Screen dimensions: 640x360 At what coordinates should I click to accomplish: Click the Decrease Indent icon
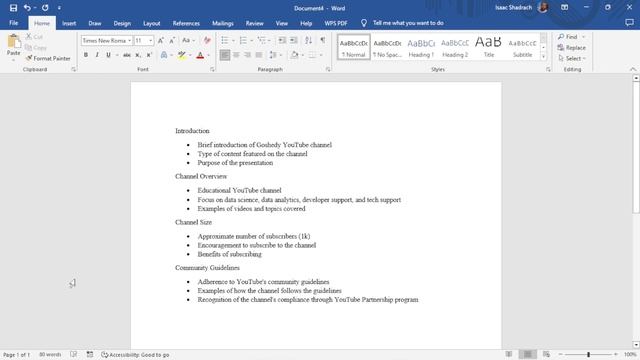282,40
